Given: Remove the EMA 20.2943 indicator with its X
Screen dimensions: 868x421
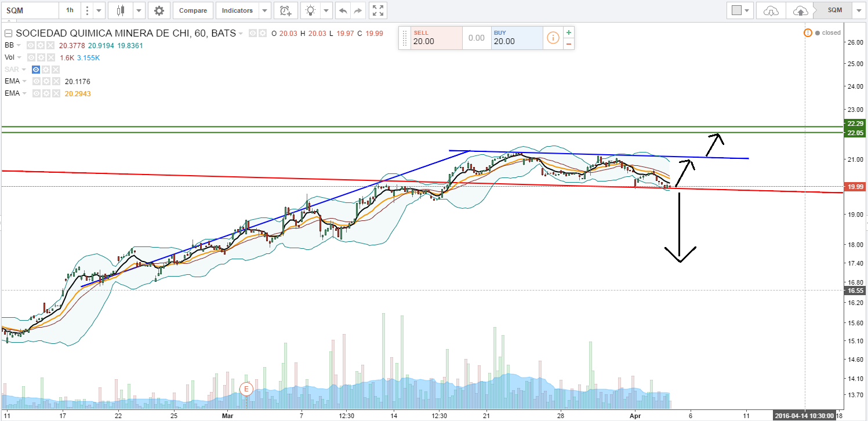Looking at the screenshot, I should point(56,93).
